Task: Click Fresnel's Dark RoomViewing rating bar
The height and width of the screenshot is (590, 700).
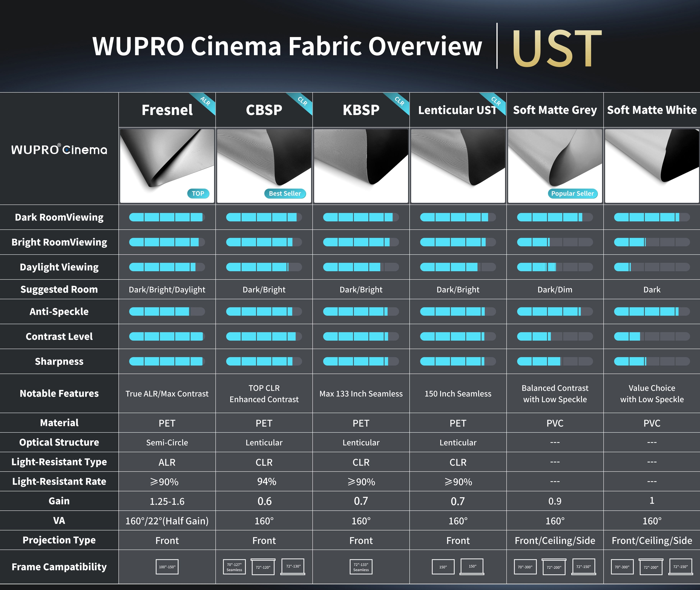Action: click(x=167, y=217)
